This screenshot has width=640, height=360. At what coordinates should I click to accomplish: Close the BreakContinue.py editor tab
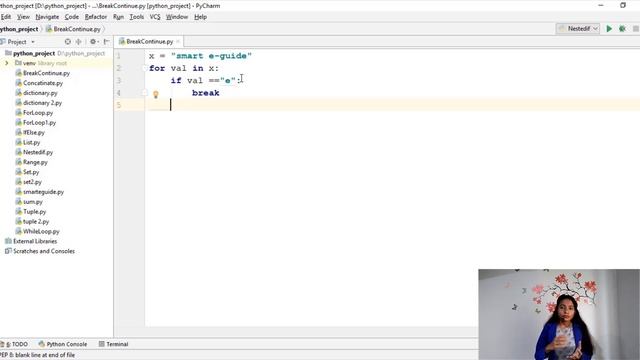178,42
